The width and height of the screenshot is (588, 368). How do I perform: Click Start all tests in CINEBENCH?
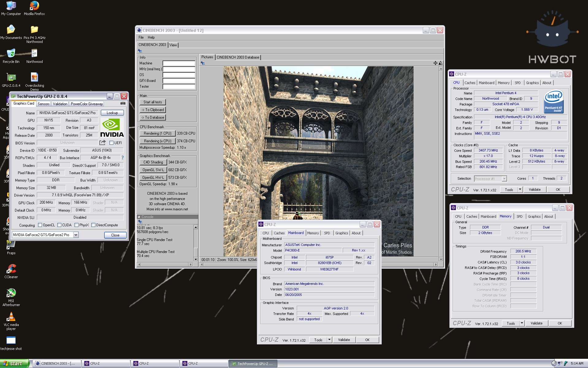coord(153,102)
